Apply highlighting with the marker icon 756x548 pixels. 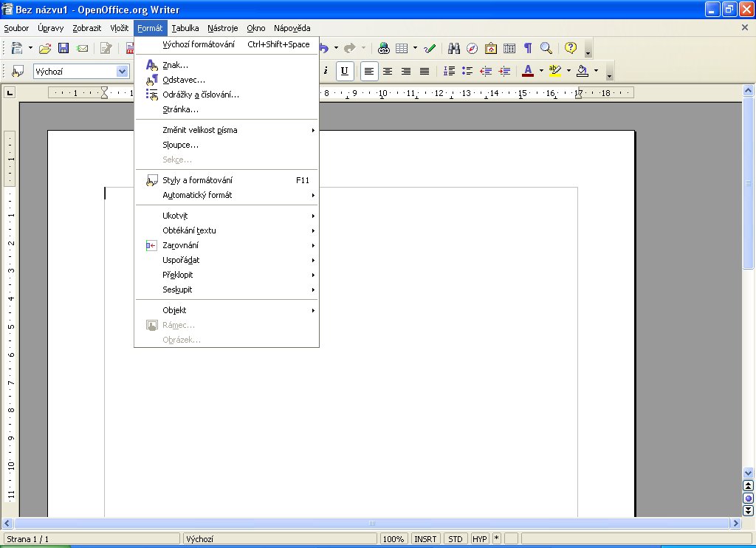coord(555,72)
